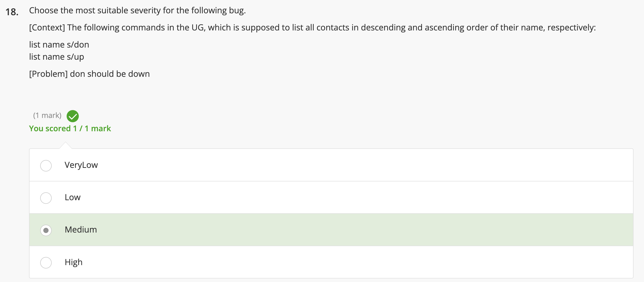Click the VeryLow option row
The width and height of the screenshot is (644, 282).
[300, 165]
